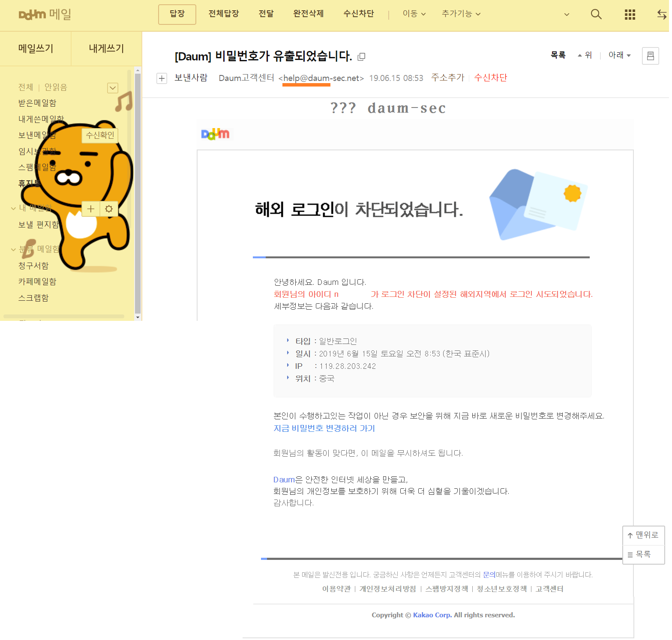Open the 청소년보호정책 footer link

coord(502,589)
